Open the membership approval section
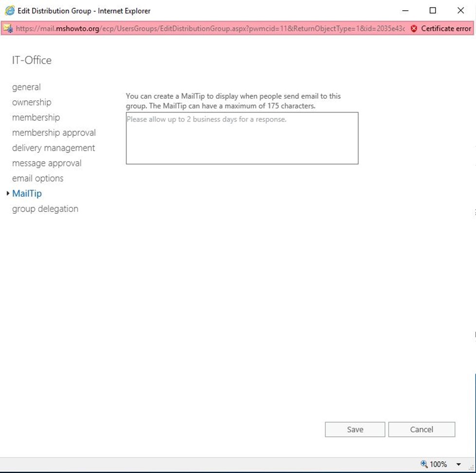Viewport: 476px width, 473px height. 54,133
